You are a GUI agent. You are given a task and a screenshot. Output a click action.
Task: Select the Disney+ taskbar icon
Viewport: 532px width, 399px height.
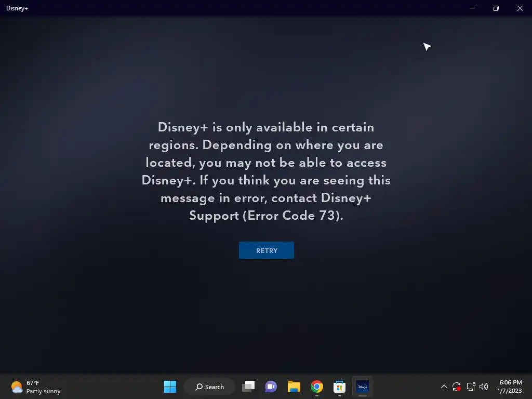click(362, 387)
